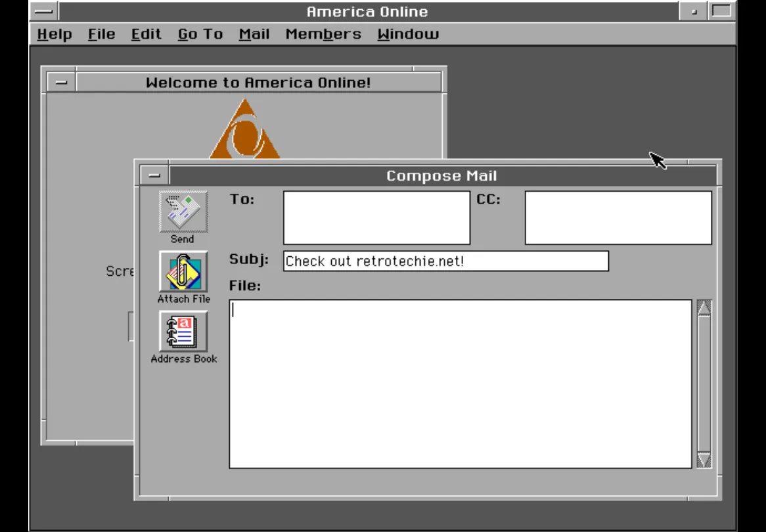Open the Members menu
The height and width of the screenshot is (532, 766).
pos(323,34)
